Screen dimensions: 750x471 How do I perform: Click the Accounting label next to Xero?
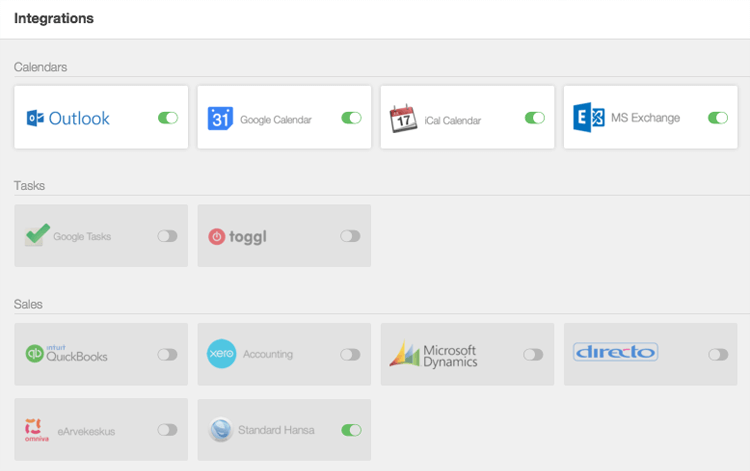coord(268,354)
